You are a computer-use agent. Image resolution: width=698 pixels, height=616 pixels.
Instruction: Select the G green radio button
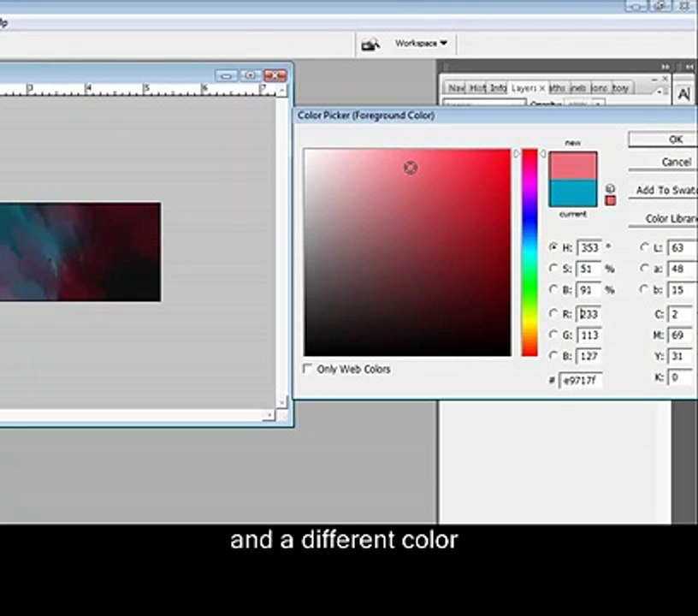[553, 334]
